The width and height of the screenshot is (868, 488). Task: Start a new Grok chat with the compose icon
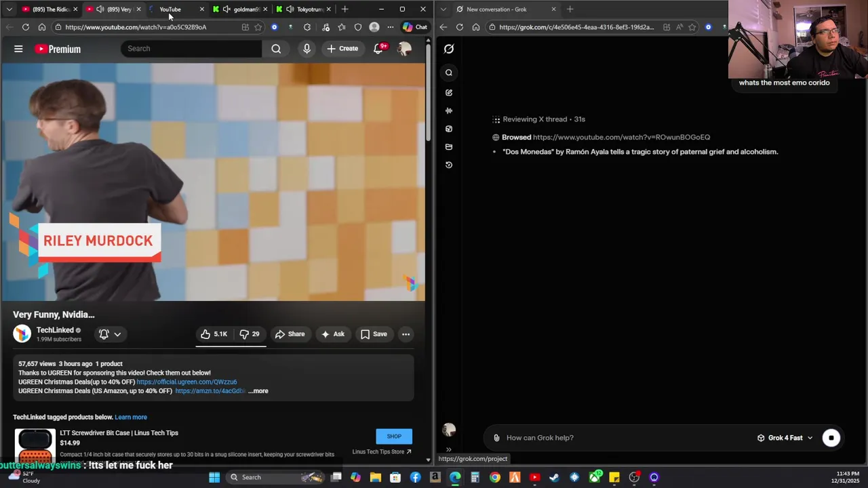pyautogui.click(x=449, y=93)
